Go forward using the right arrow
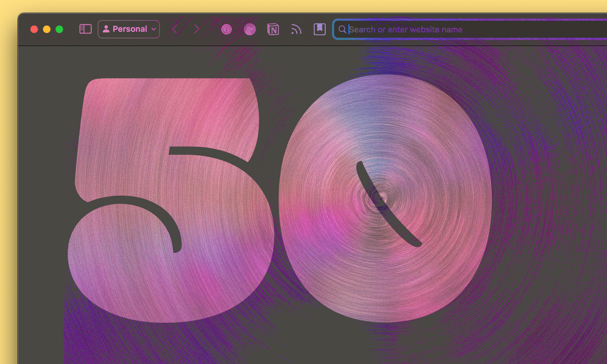This screenshot has height=364, width=607. pos(197,29)
